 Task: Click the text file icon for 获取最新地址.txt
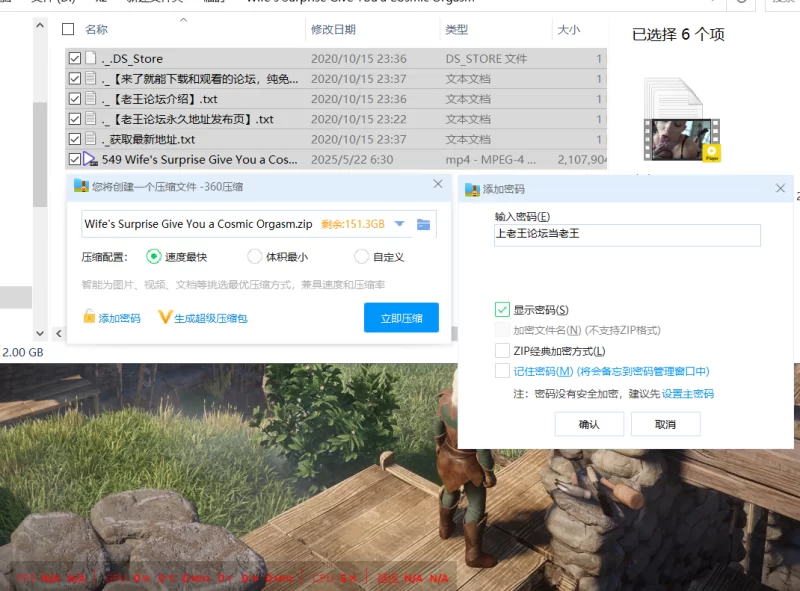point(90,139)
